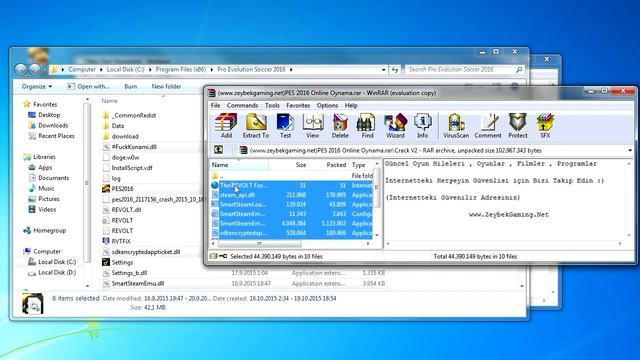Image resolution: width=640 pixels, height=360 pixels.
Task: Click the Explorer search input field
Action: [x=460, y=70]
